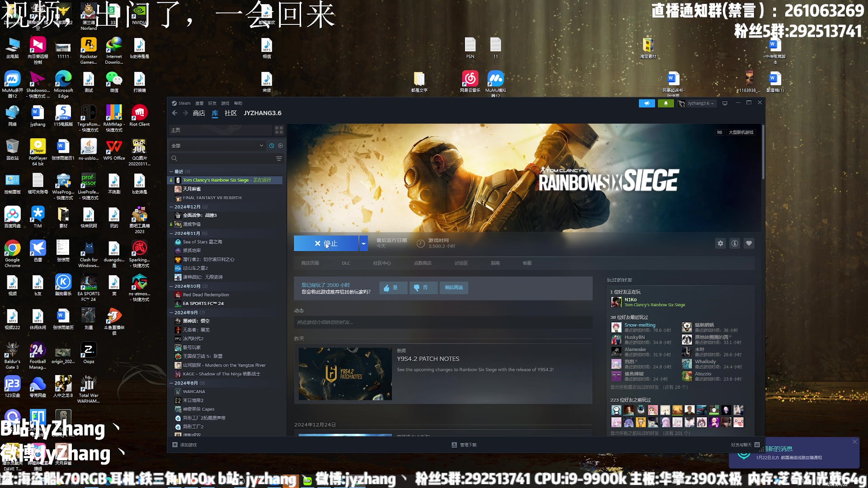Switch library to grid collections view
Screen dimensions: 868x488
(279, 130)
